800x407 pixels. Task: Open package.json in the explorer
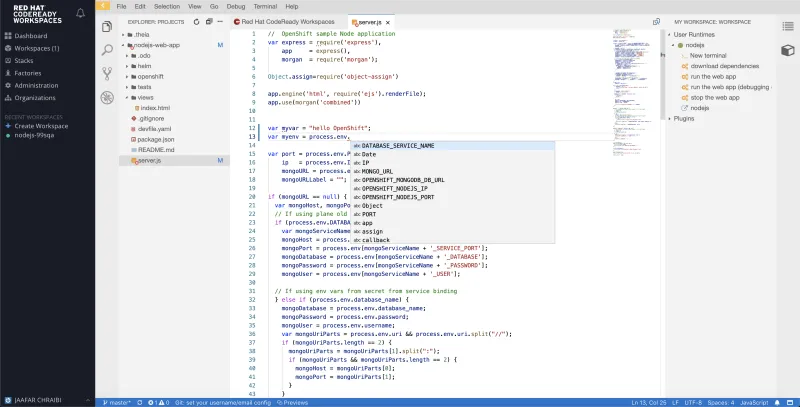(x=156, y=139)
